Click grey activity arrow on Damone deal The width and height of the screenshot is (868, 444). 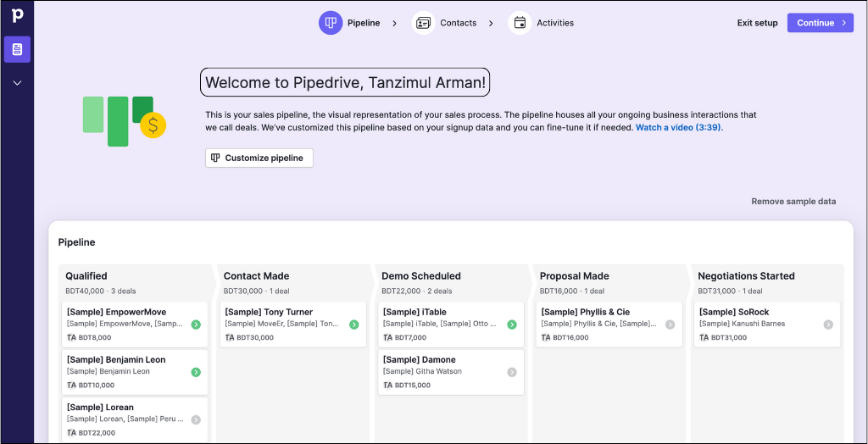(512, 372)
